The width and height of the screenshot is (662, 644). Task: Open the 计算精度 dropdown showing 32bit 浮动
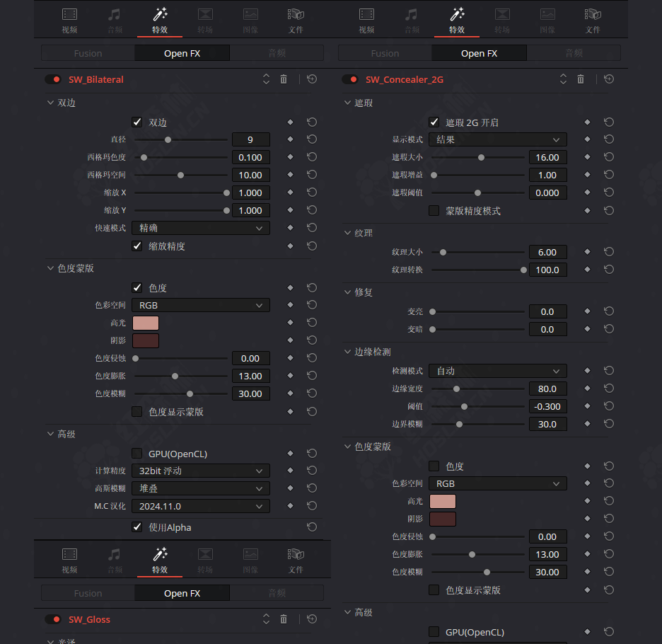tap(201, 471)
